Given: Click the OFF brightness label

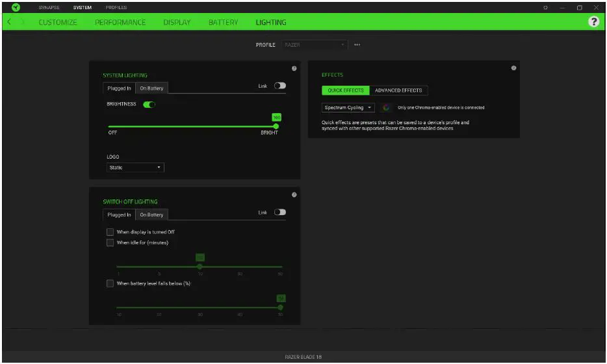Looking at the screenshot, I should point(112,133).
